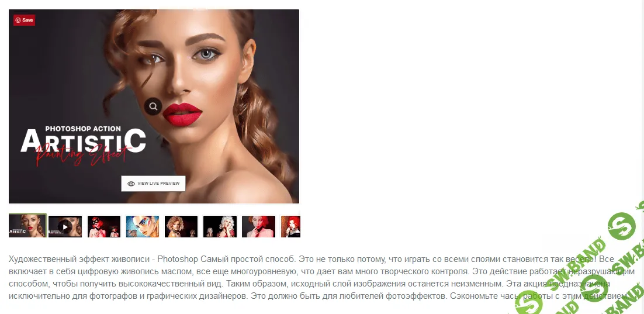This screenshot has height=314, width=644.
Task: Click the Pinterest Save button
Action: tap(24, 20)
